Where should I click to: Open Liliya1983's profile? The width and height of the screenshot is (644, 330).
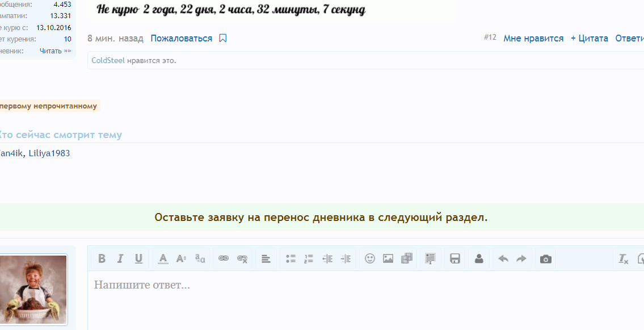[x=49, y=153]
